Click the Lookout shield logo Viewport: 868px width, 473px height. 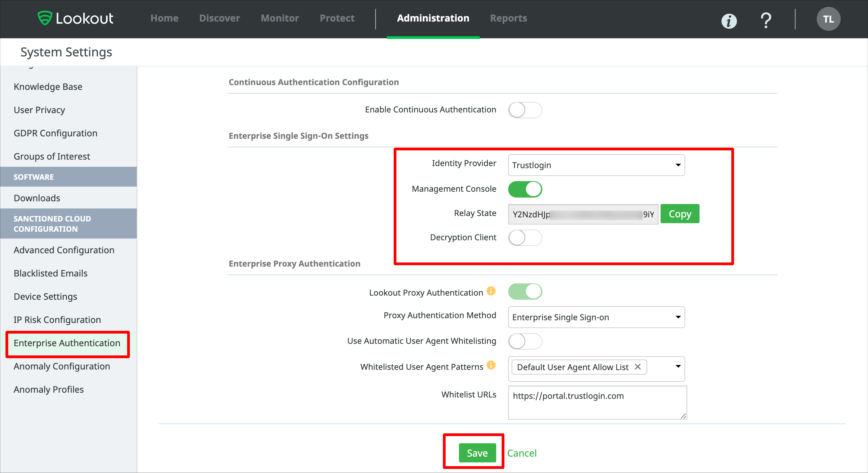pos(45,18)
